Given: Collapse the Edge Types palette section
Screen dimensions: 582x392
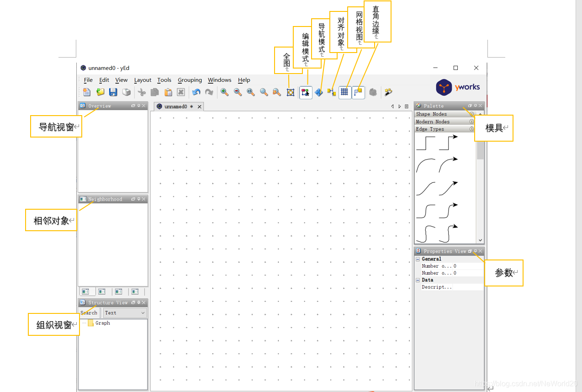Looking at the screenshot, I should coord(472,129).
